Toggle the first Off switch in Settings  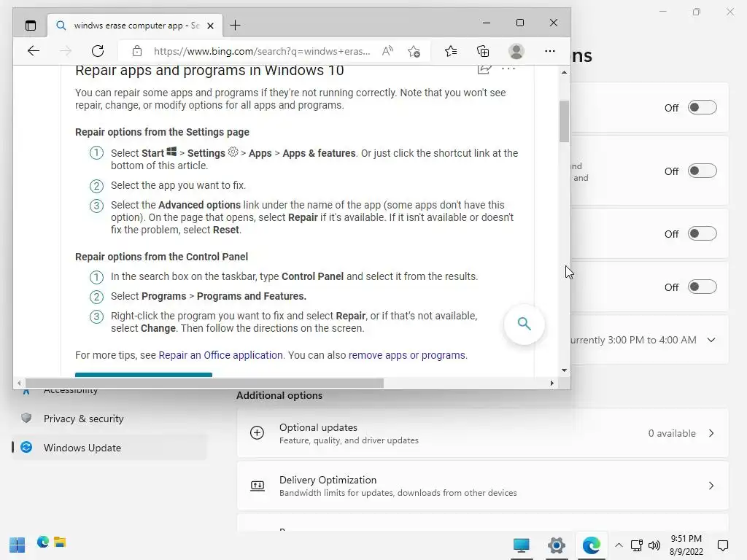pyautogui.click(x=703, y=108)
